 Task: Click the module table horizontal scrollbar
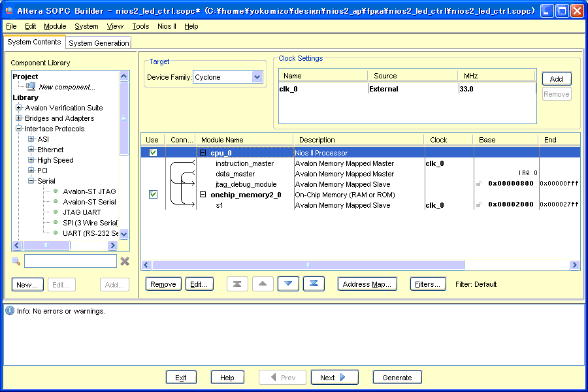(308, 265)
